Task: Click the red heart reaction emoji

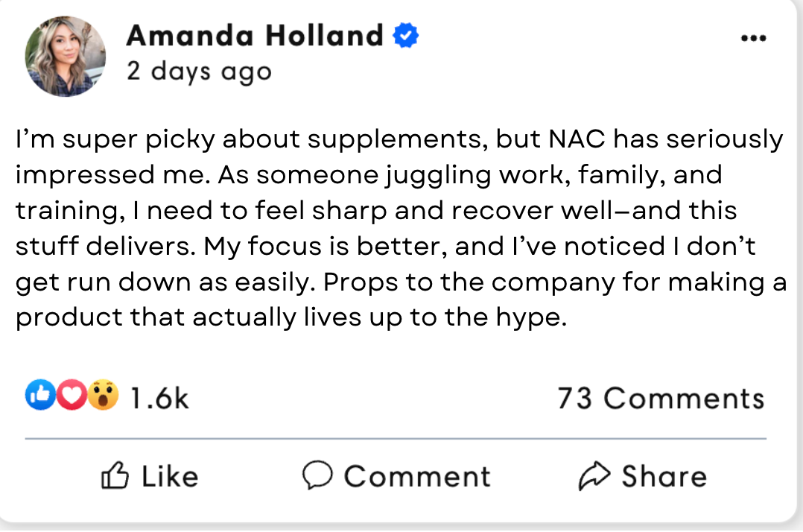Action: coord(70,396)
